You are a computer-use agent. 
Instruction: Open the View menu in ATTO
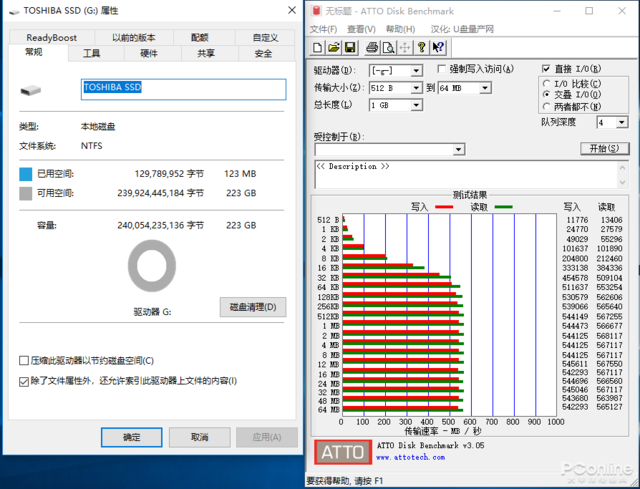tap(361, 29)
